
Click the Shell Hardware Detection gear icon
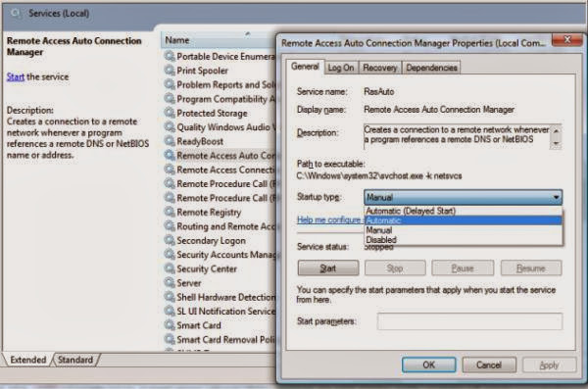(170, 297)
